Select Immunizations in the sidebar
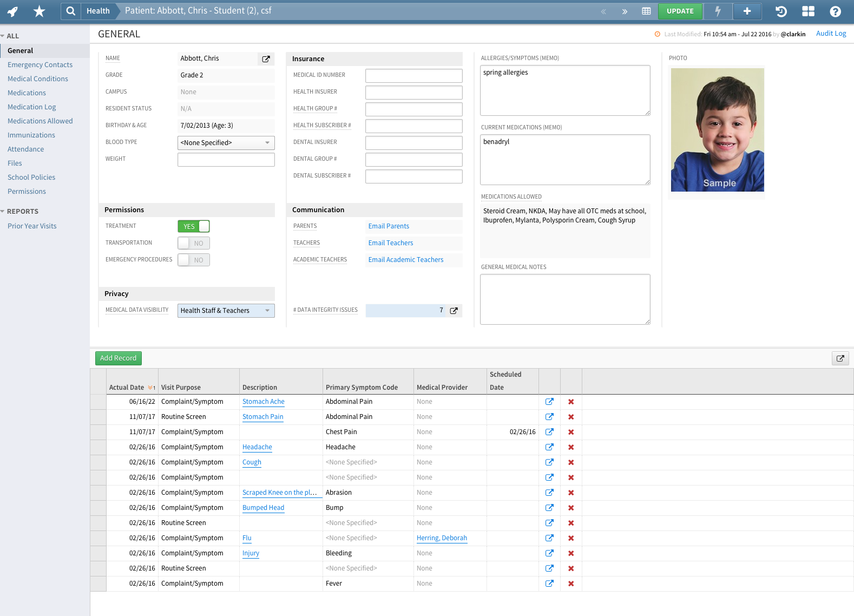 pos(31,135)
